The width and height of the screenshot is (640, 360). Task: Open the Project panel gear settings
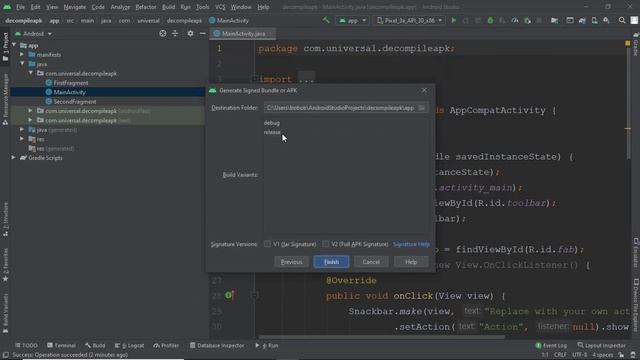pos(190,33)
